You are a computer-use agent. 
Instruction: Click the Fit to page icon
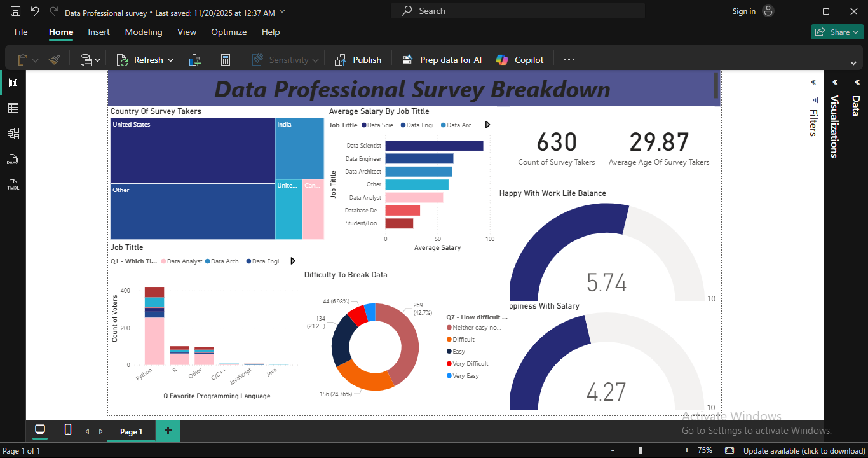tap(730, 450)
